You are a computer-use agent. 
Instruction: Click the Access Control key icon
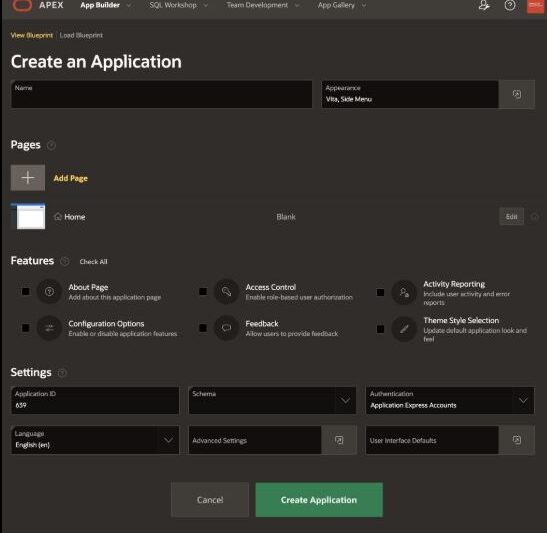pyautogui.click(x=226, y=291)
